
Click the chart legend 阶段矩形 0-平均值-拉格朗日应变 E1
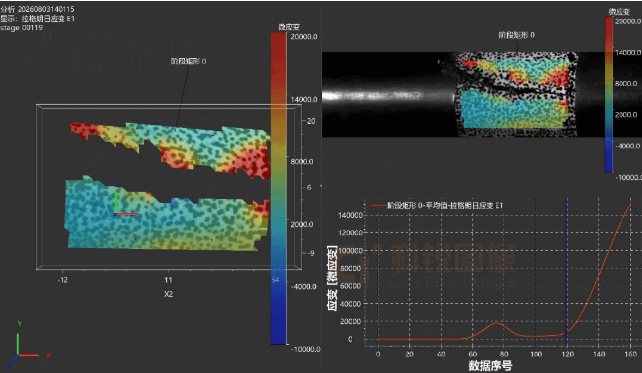click(x=436, y=205)
